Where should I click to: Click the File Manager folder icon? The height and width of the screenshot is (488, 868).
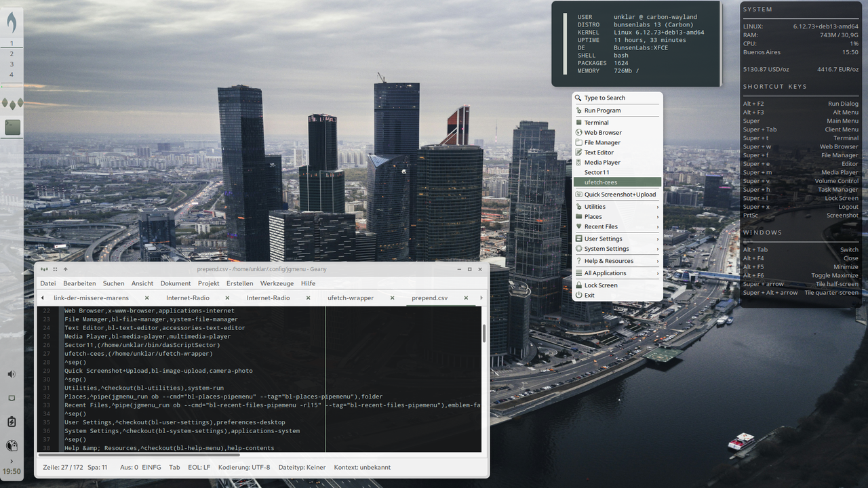click(578, 142)
